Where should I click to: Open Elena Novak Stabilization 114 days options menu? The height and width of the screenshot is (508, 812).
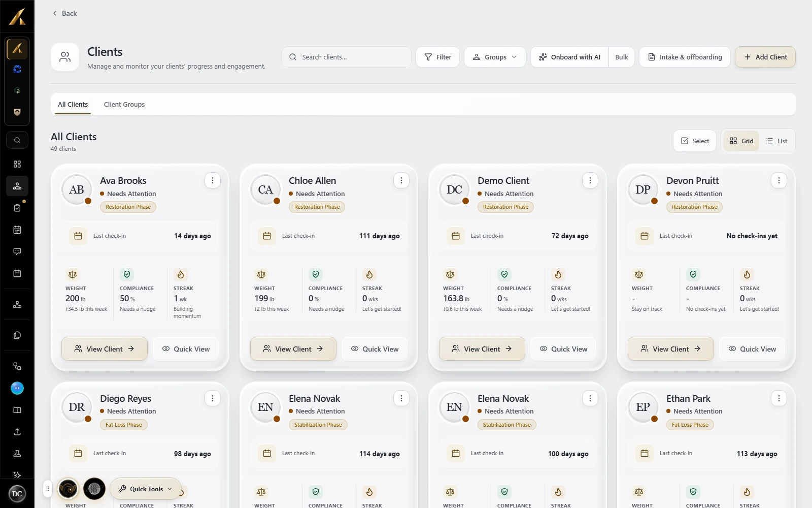click(x=401, y=398)
